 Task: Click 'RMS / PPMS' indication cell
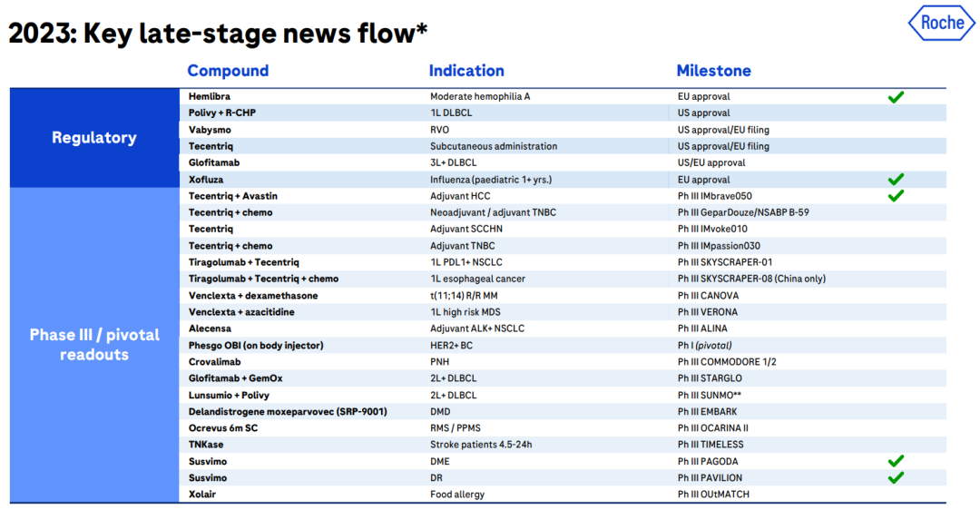[x=455, y=428]
